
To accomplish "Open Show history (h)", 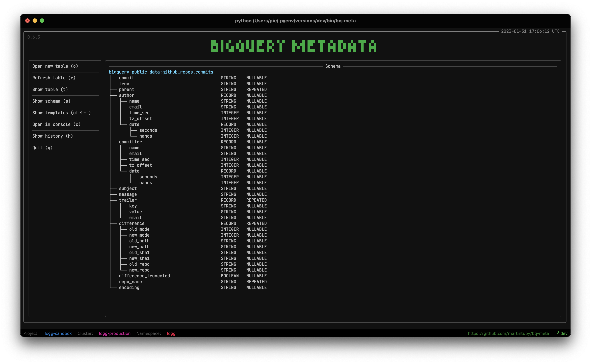I will (x=52, y=136).
